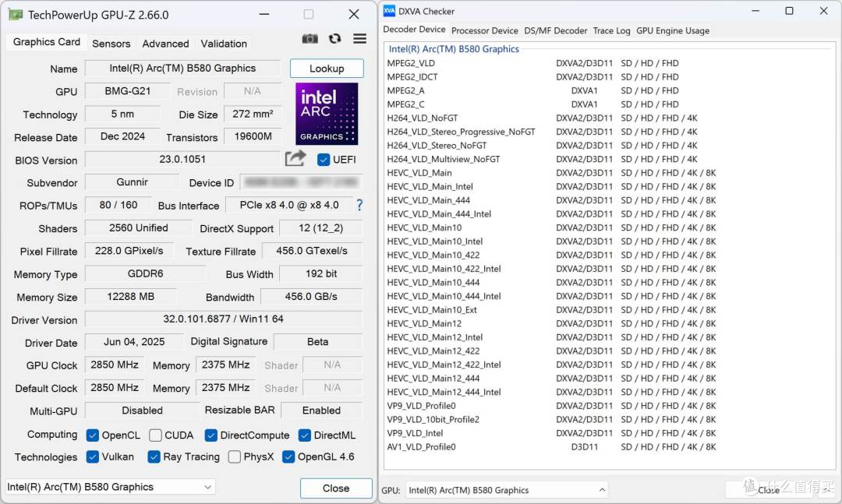Open the Processor Device tab
The width and height of the screenshot is (842, 504).
point(485,30)
